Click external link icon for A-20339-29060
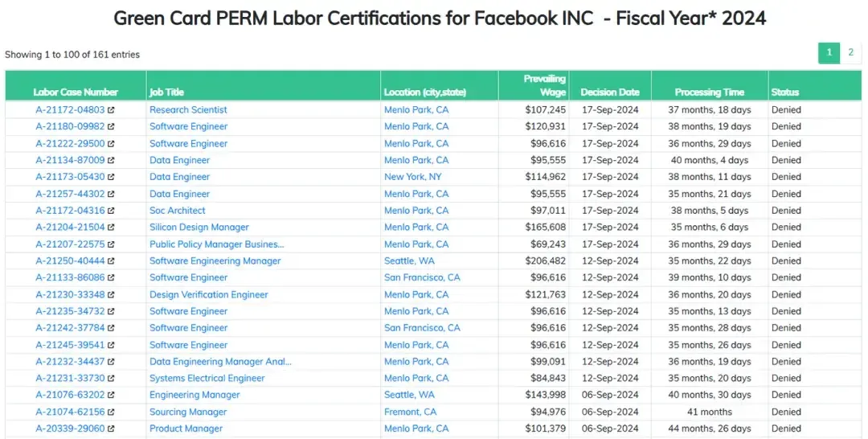 (111, 429)
